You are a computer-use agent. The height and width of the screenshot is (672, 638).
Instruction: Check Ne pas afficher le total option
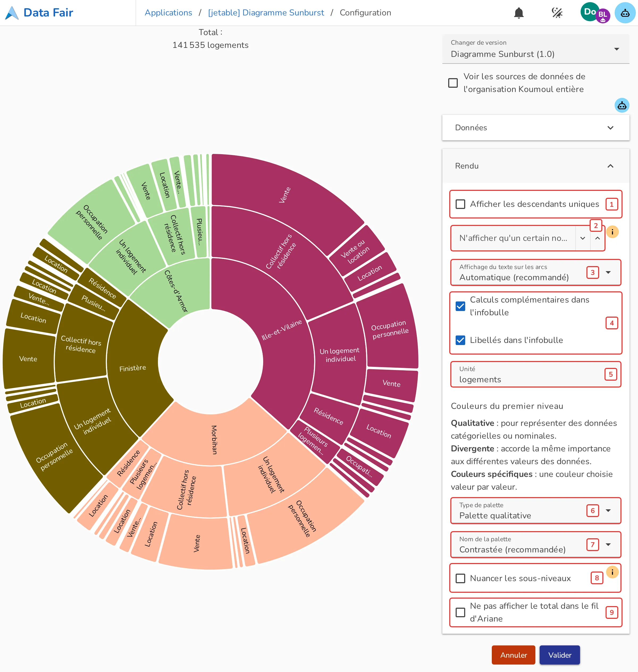(x=460, y=612)
